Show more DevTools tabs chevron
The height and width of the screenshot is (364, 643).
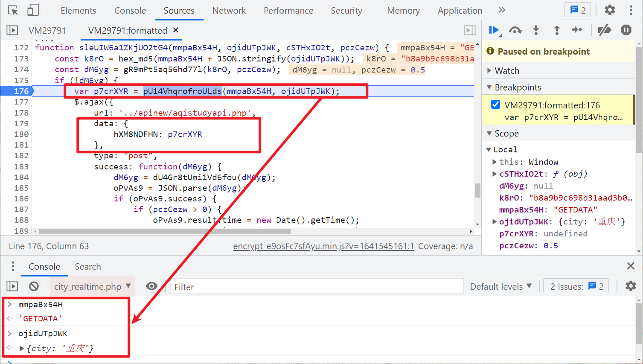click(x=502, y=10)
